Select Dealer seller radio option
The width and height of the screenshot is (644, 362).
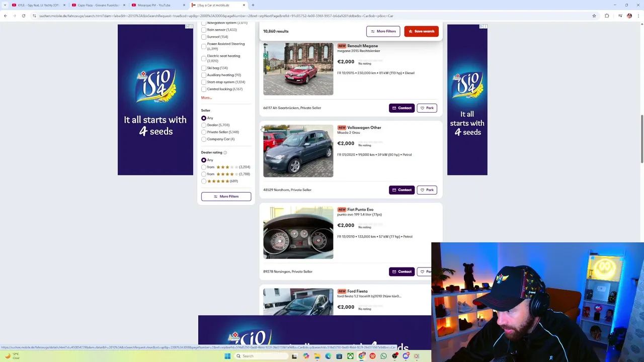click(x=204, y=125)
